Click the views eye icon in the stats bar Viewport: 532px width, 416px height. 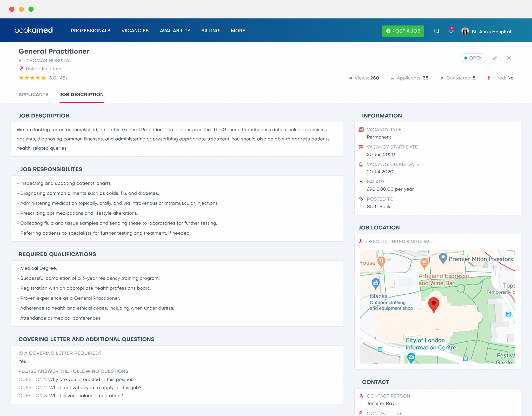click(349, 78)
